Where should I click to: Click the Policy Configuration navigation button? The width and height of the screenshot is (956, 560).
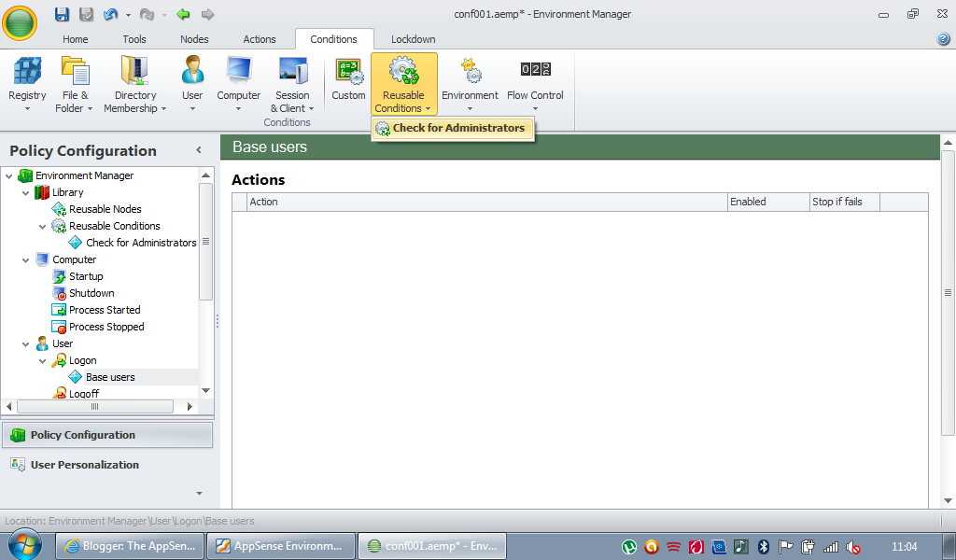point(82,435)
